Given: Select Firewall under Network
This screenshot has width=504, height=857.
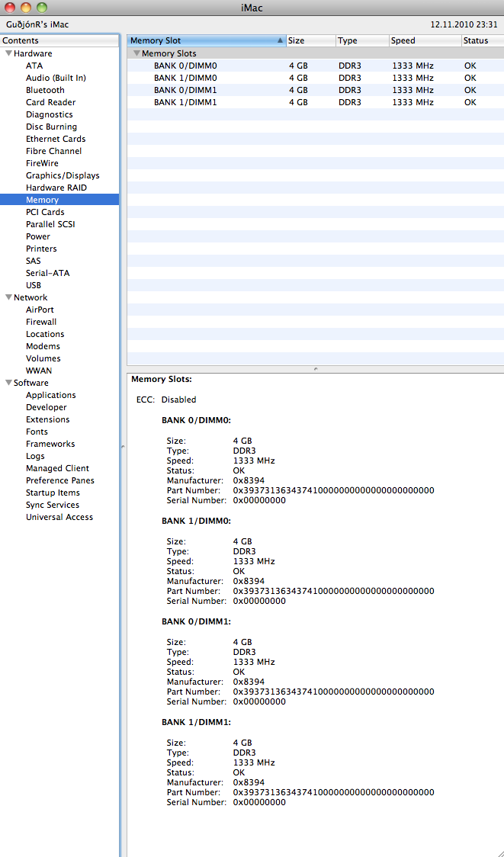Looking at the screenshot, I should [41, 322].
